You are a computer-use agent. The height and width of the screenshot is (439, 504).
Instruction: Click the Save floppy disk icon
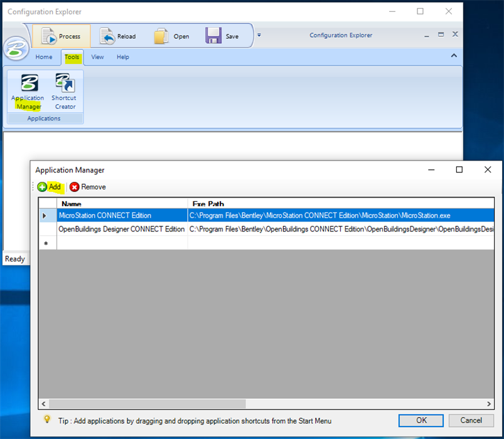coord(213,36)
